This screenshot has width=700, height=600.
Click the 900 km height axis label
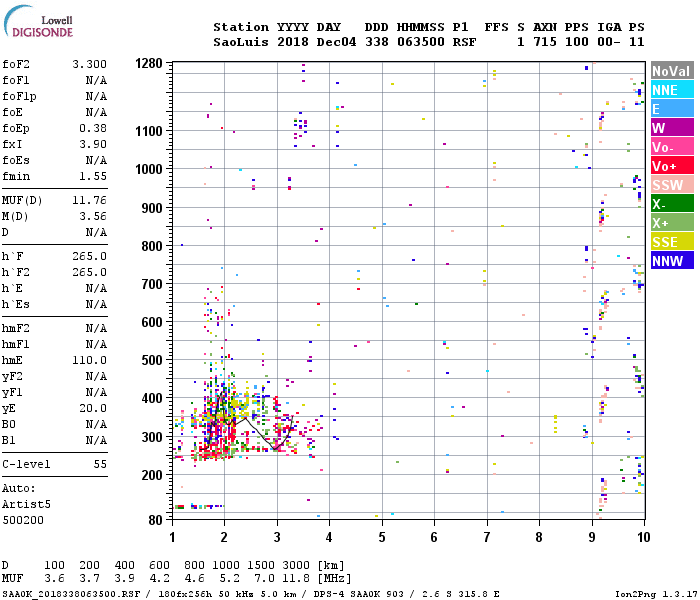coord(152,208)
